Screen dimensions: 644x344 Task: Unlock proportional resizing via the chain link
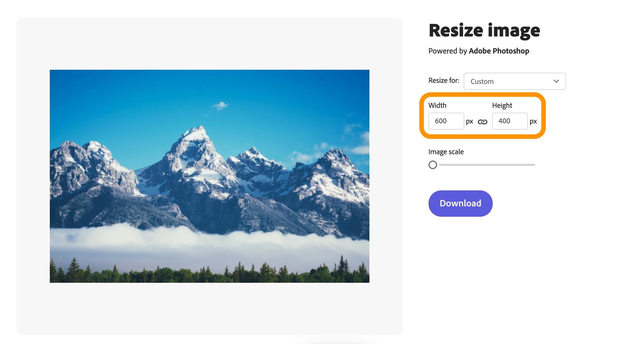[x=483, y=121]
